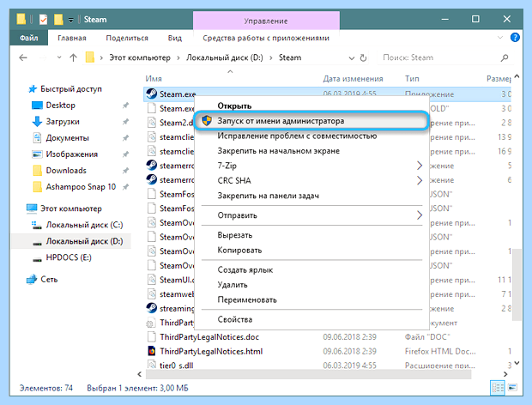The image size is (532, 405).
Task: Open 'Свойства' from the context menu
Action: click(x=235, y=319)
